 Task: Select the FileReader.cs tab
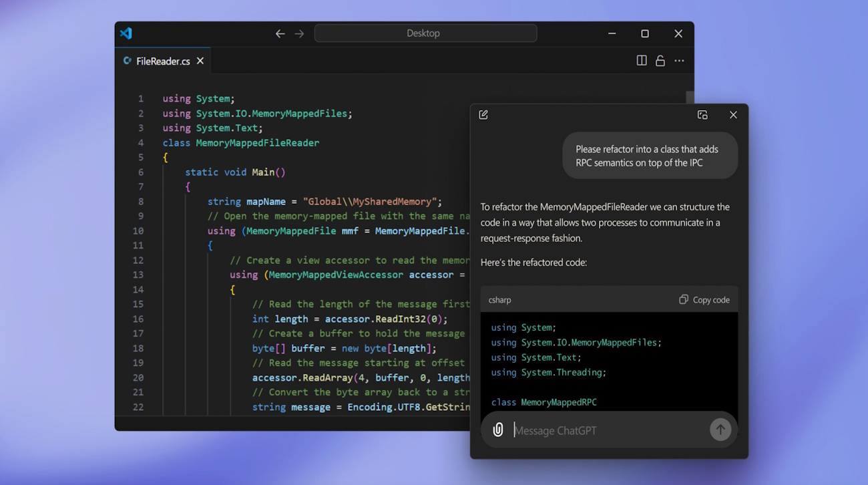coord(163,61)
